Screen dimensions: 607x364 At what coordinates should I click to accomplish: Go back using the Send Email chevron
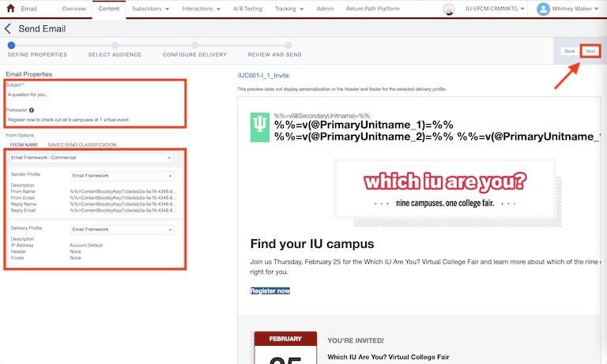8,28
